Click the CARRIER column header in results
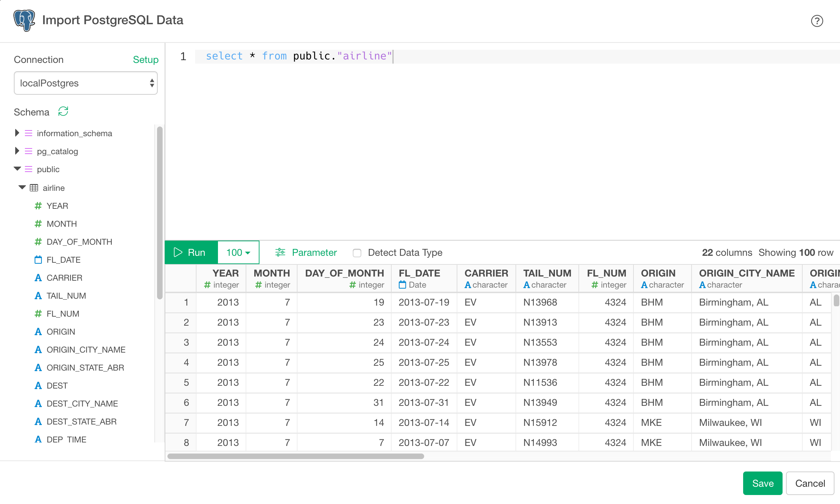The height and width of the screenshot is (504, 840). click(x=486, y=273)
